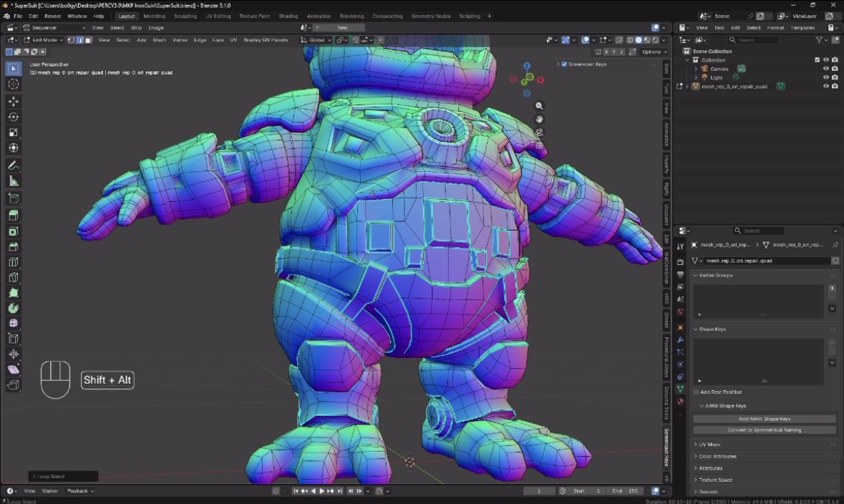Select the Move tool in toolbar
The height and width of the screenshot is (504, 844).
coord(14,101)
